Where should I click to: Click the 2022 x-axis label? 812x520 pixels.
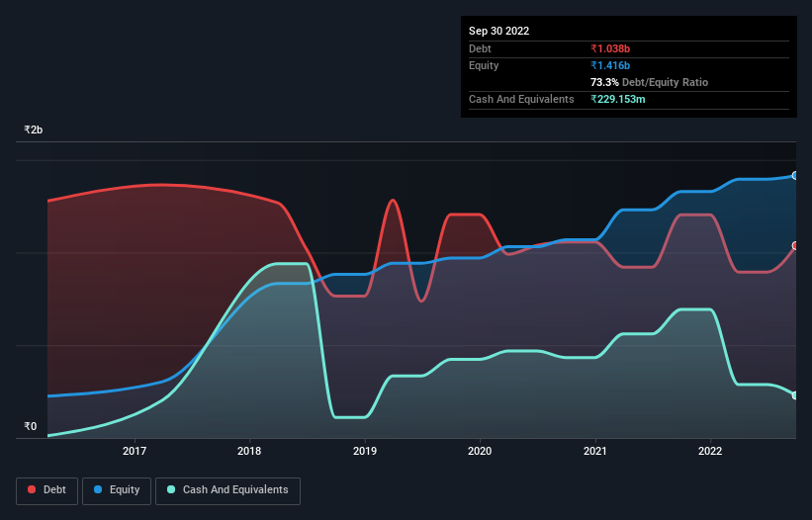click(x=710, y=451)
